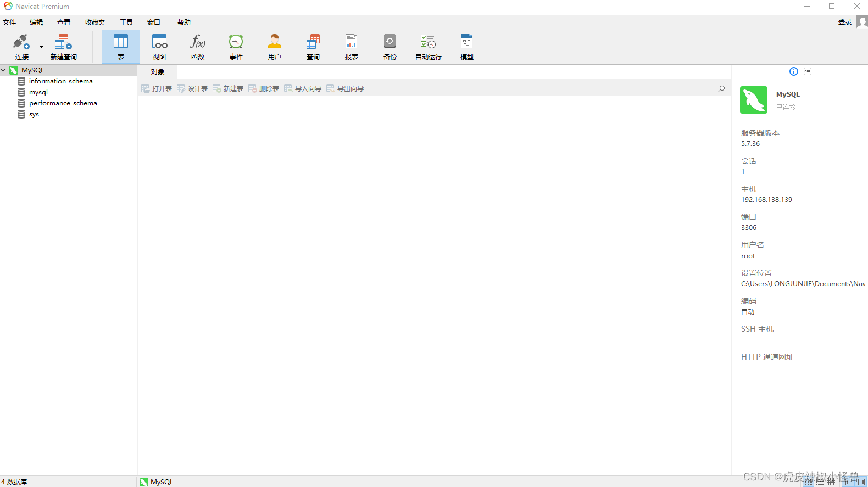Viewport: 868px width, 487px height.
Task: Open the 编辑 (Edit) menu
Action: (36, 23)
